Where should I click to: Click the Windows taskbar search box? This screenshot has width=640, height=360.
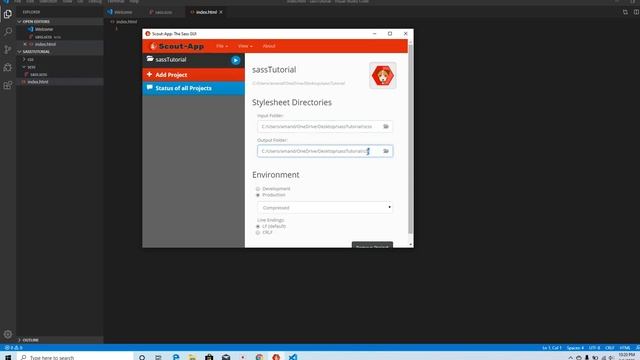click(76, 357)
